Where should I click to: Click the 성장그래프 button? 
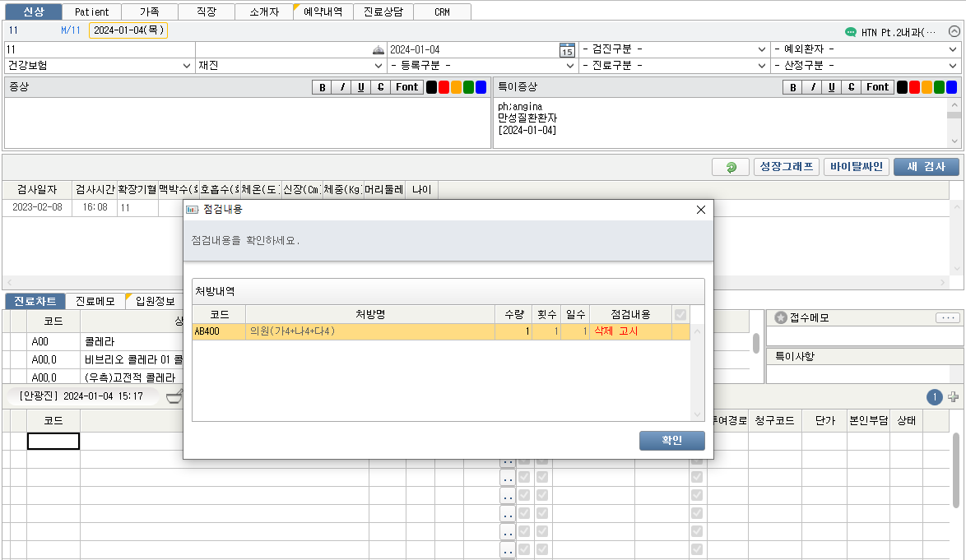tap(787, 167)
